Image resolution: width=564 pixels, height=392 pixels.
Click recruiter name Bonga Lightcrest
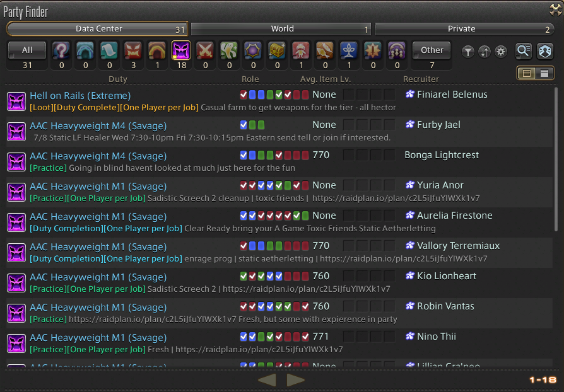(442, 155)
